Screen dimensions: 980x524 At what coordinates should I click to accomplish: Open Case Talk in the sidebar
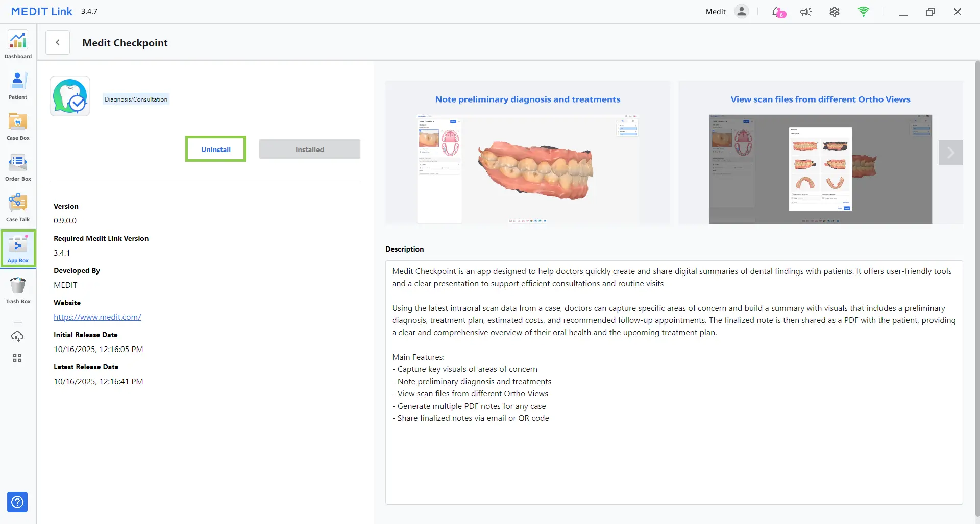click(18, 208)
